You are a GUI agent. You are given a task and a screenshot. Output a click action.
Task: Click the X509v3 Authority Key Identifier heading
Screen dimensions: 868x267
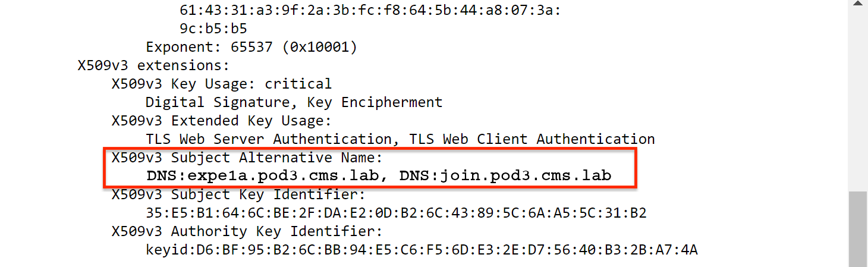[247, 231]
